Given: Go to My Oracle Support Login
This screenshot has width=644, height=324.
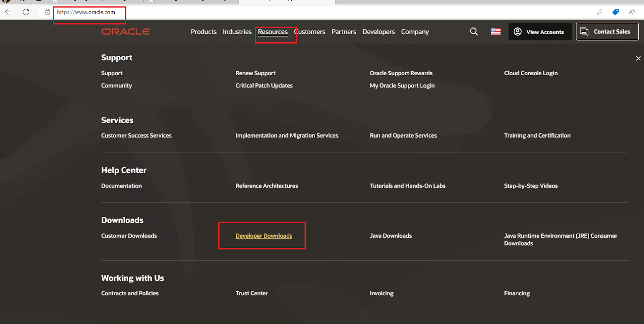Looking at the screenshot, I should [x=402, y=86].
